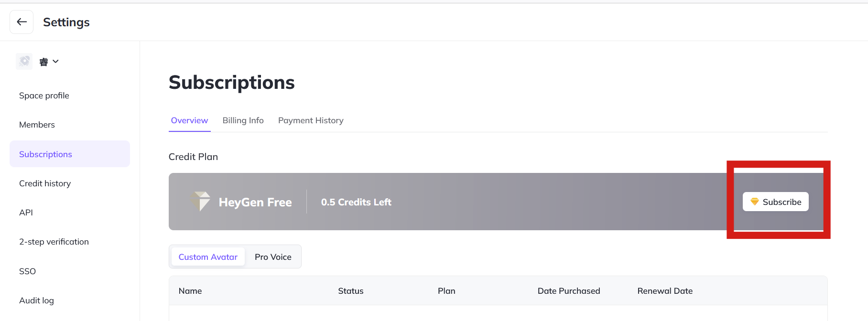Click the back arrow icon beside Settings
Viewport: 868px width, 321px height.
coord(22,22)
